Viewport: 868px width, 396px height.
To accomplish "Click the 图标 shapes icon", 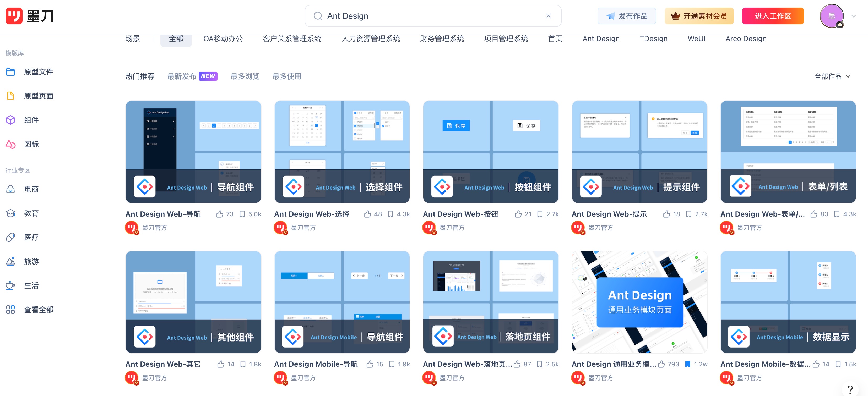I will (x=10, y=144).
